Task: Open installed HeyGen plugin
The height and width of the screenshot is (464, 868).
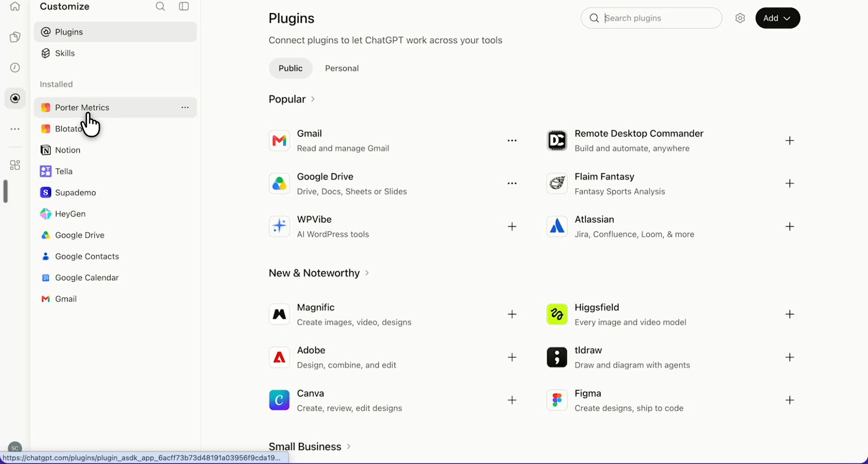Action: (x=115, y=214)
